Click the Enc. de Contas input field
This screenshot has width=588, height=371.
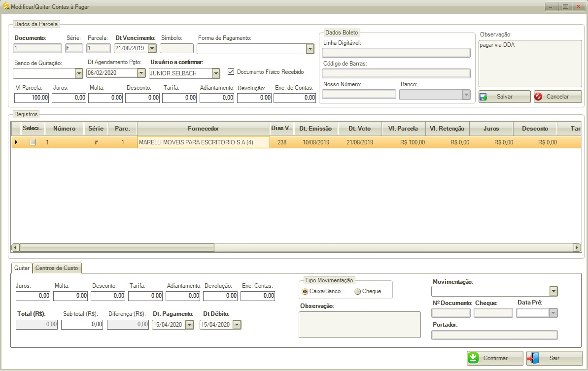click(295, 98)
